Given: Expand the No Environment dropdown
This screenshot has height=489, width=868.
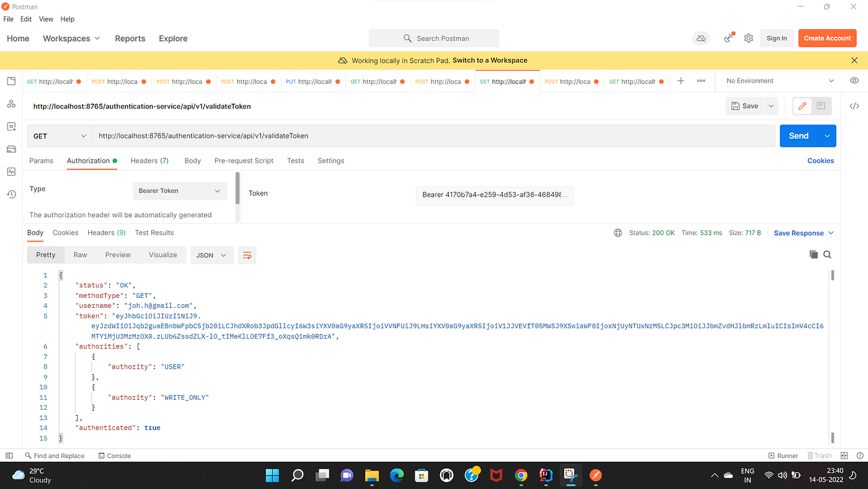Looking at the screenshot, I should tap(778, 80).
